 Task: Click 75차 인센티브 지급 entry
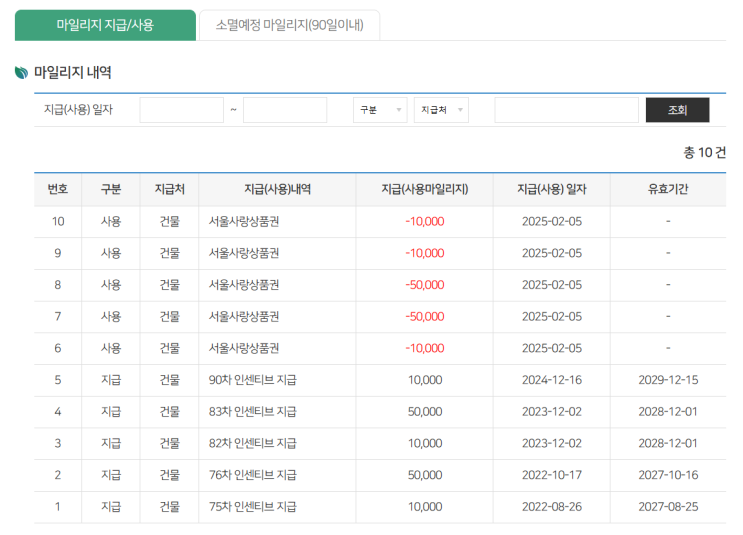[x=253, y=507]
